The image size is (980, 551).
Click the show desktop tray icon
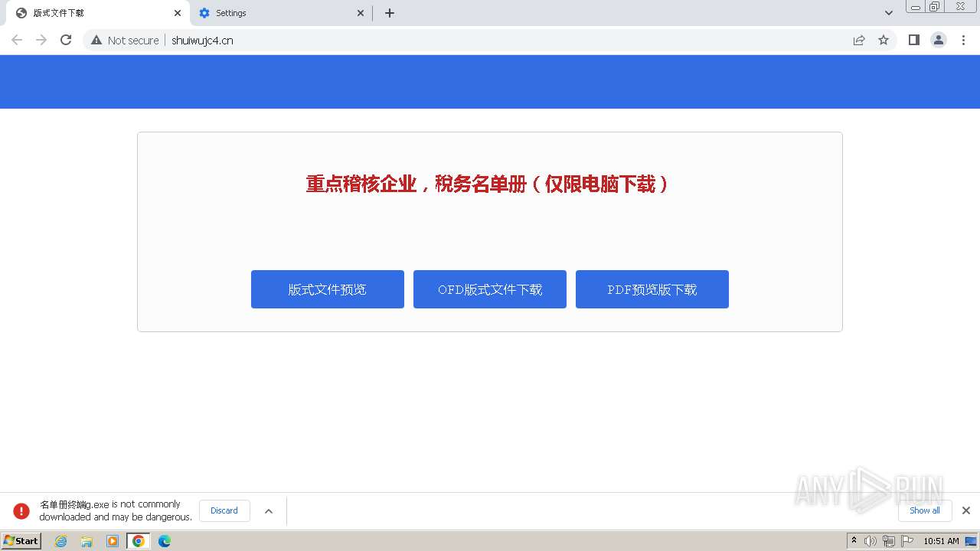point(971,541)
